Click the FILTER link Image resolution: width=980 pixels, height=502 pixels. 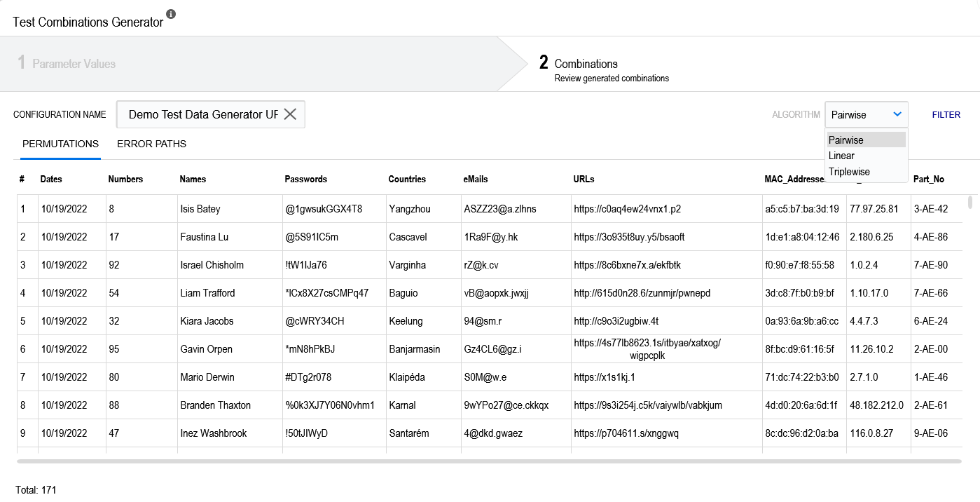coord(946,115)
